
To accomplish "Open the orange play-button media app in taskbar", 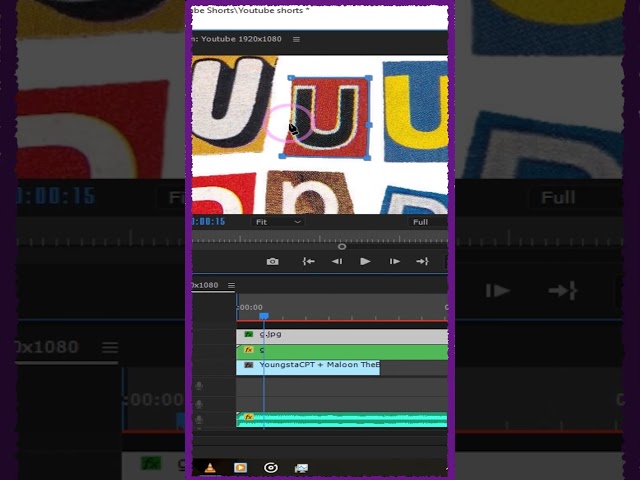I will 240,468.
